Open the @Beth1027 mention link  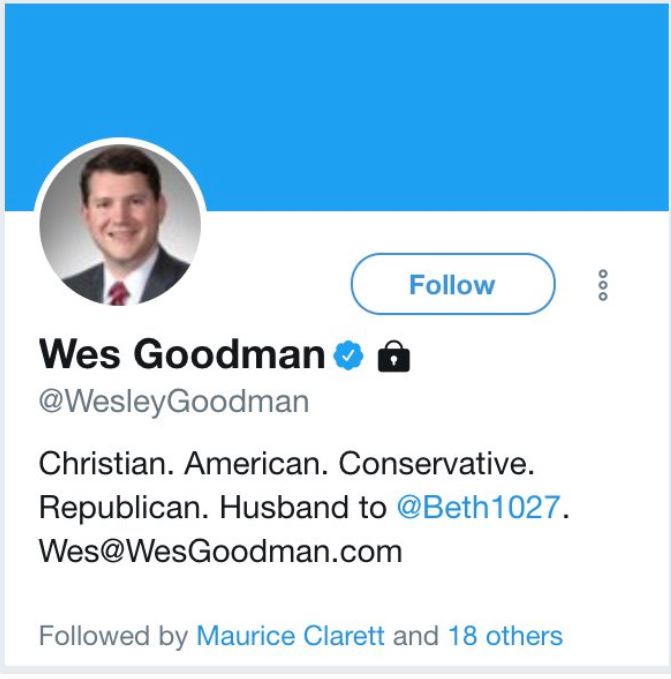(478, 507)
